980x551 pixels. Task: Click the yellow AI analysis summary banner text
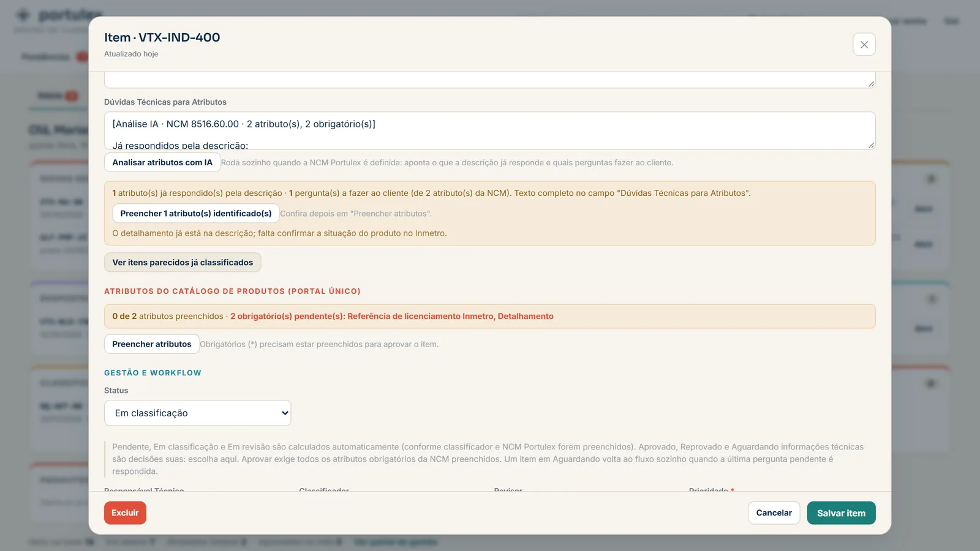click(x=431, y=193)
